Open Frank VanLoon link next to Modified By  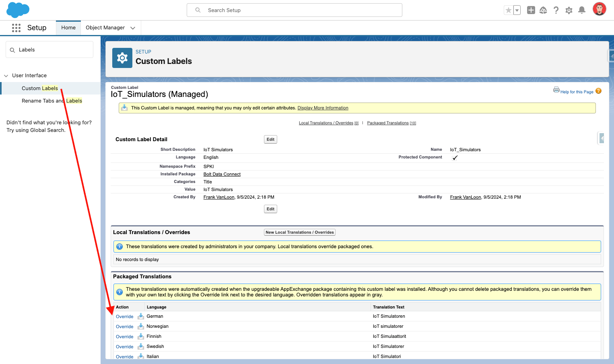pos(466,197)
